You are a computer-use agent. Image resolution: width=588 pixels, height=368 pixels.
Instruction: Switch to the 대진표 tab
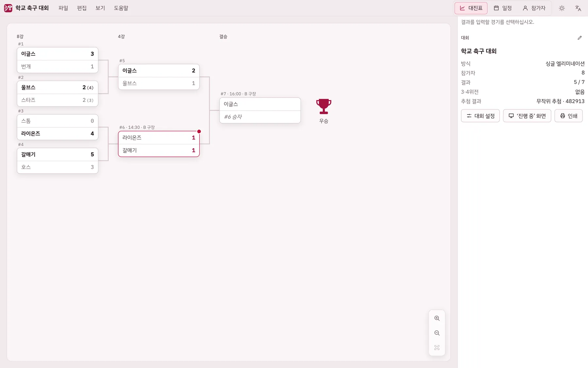(x=471, y=8)
